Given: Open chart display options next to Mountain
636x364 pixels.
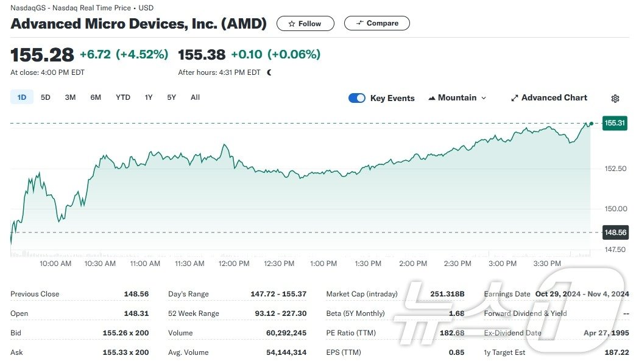Looking at the screenshot, I should (x=484, y=98).
